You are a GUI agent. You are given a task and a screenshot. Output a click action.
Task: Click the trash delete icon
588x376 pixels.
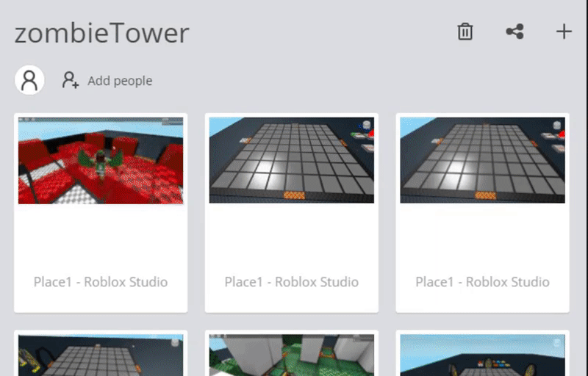point(465,32)
